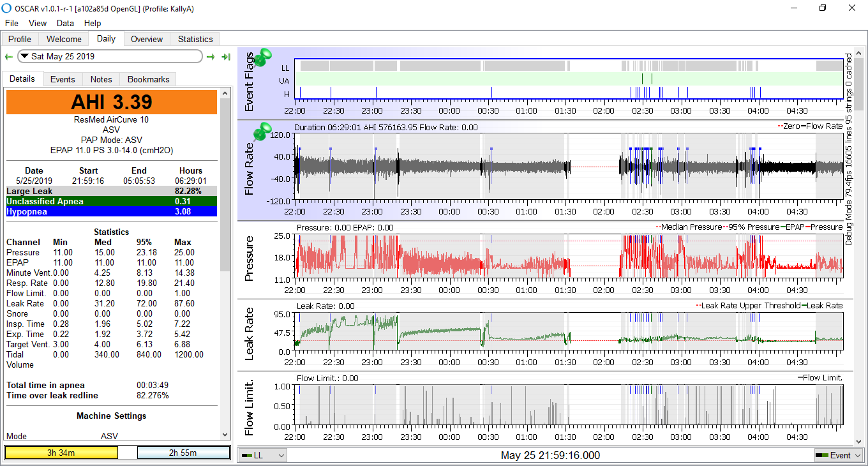Image resolution: width=868 pixels, height=466 pixels.
Task: Select the 3h 34m session bar
Action: [x=61, y=453]
